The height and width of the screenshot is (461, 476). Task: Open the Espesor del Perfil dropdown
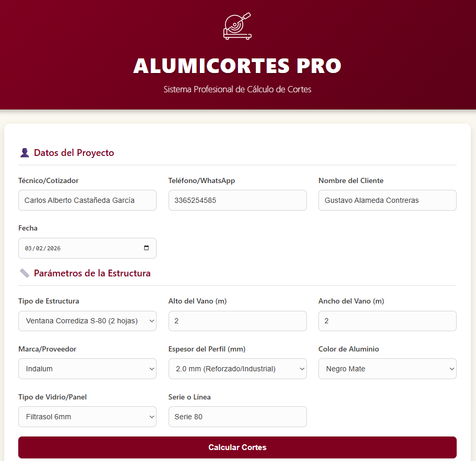[x=237, y=369]
